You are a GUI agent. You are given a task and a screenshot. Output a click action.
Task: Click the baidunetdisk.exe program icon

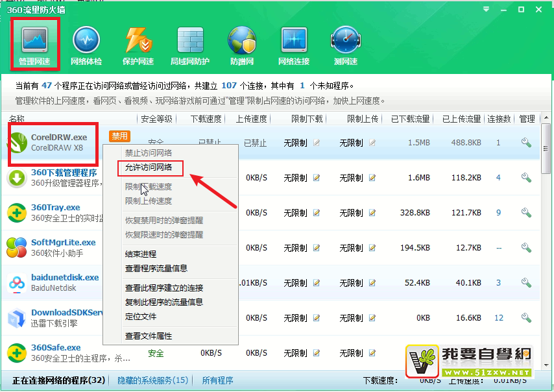17,283
